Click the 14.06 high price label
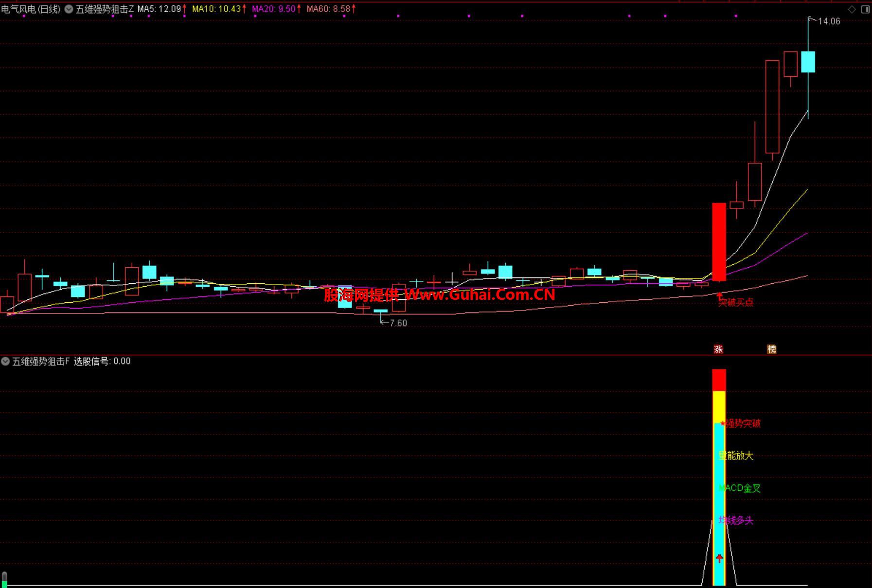Image resolution: width=872 pixels, height=588 pixels. tap(829, 21)
